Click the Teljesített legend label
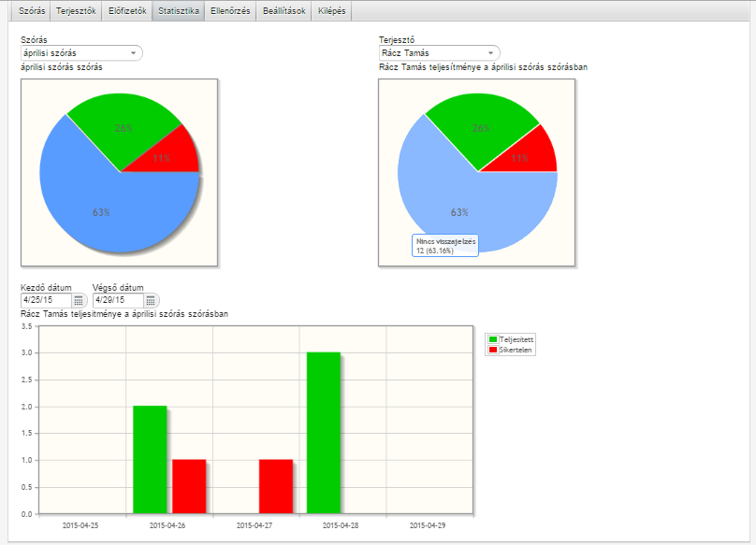Viewport: 756px width, 545px height. pos(516,339)
